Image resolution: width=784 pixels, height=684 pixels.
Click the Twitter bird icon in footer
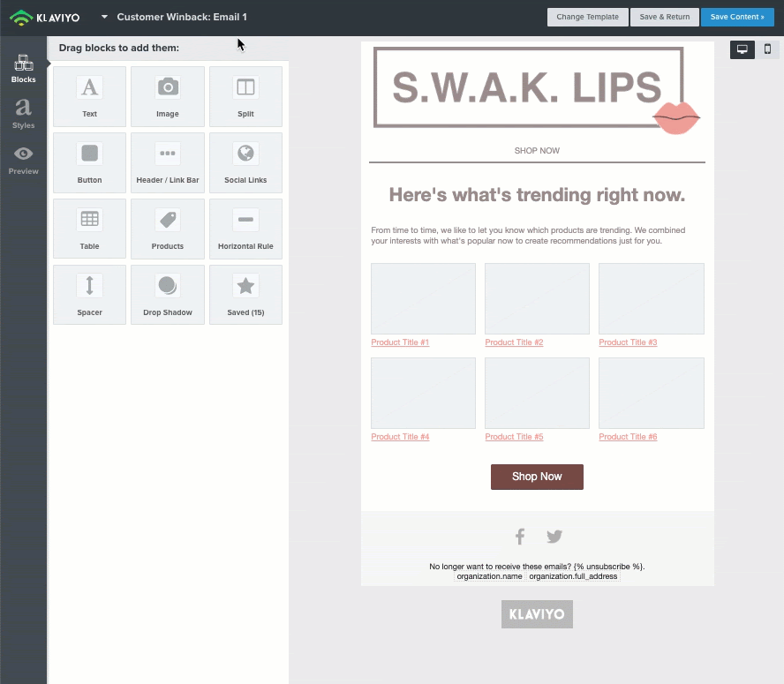coord(554,537)
